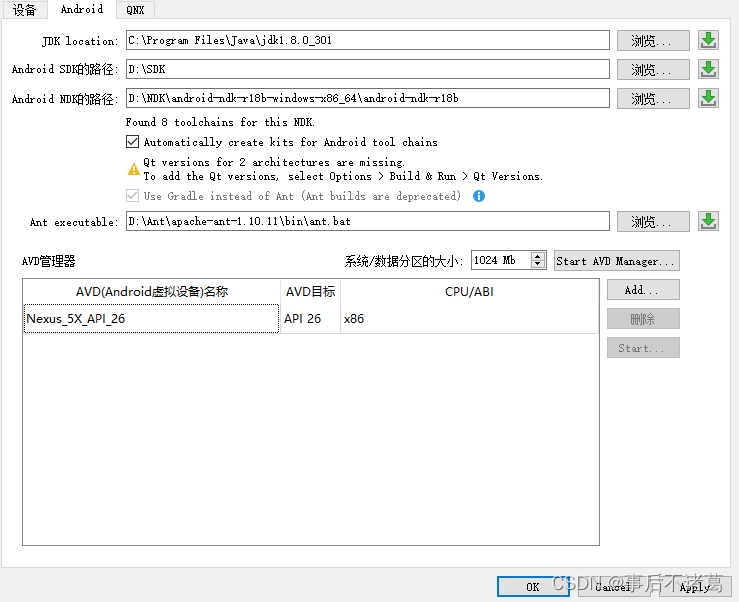Toggle Use Gradle instead of Ant checkbox
This screenshot has height=602, width=739.
(132, 196)
